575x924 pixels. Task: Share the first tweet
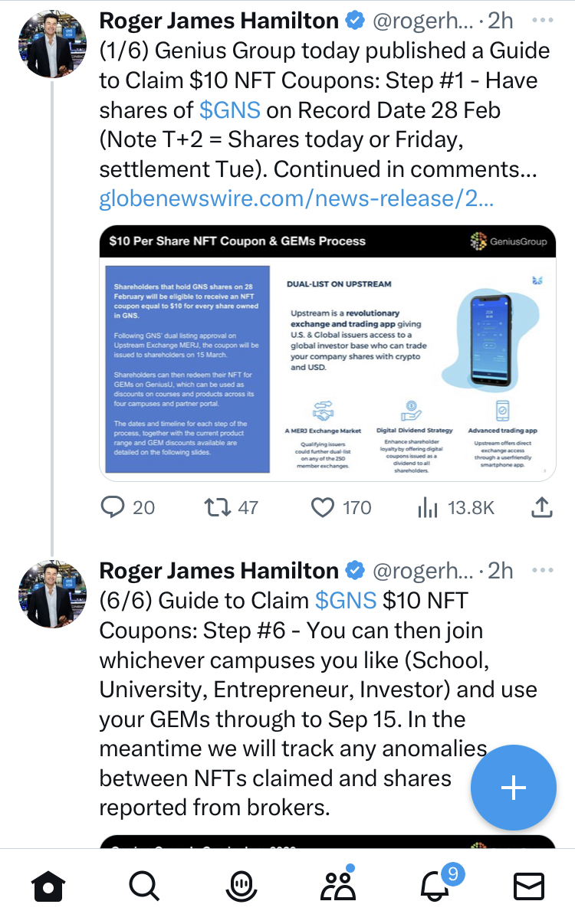click(x=542, y=507)
